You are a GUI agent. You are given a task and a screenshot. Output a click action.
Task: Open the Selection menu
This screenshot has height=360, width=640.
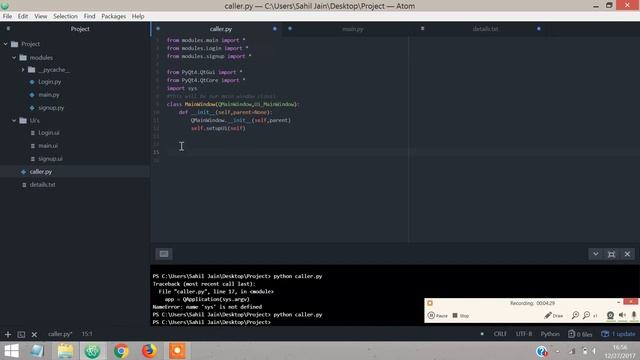coord(65,16)
